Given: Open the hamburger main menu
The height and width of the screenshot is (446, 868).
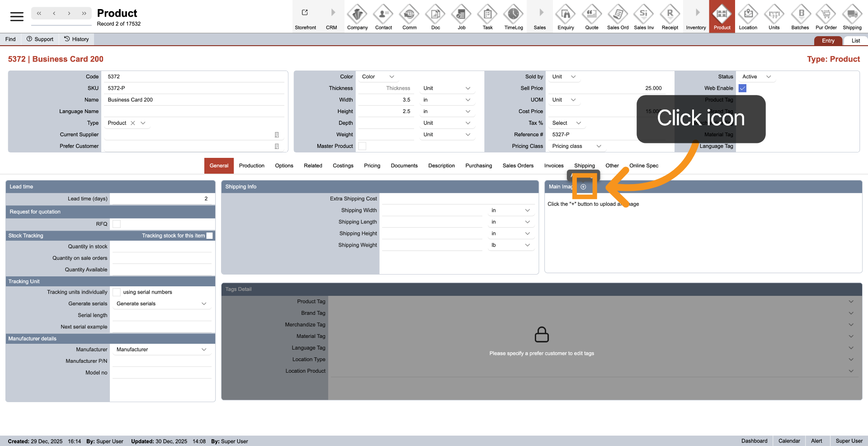Looking at the screenshot, I should point(17,17).
